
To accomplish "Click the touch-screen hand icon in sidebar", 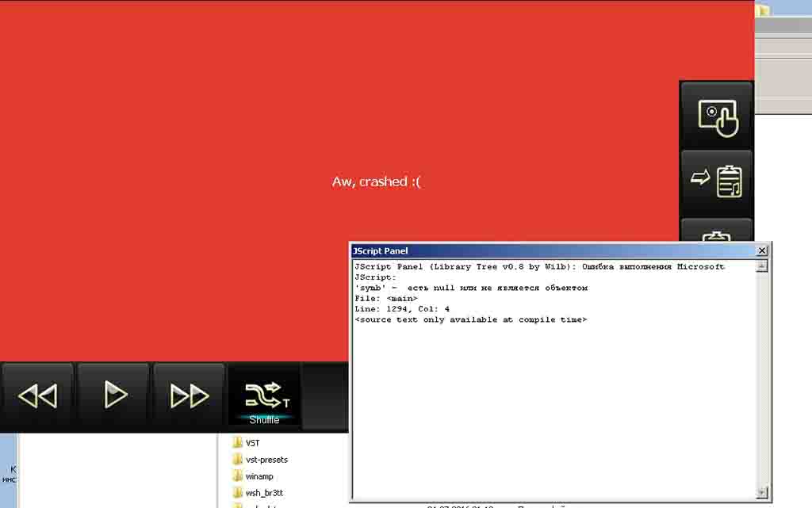I will pyautogui.click(x=717, y=116).
